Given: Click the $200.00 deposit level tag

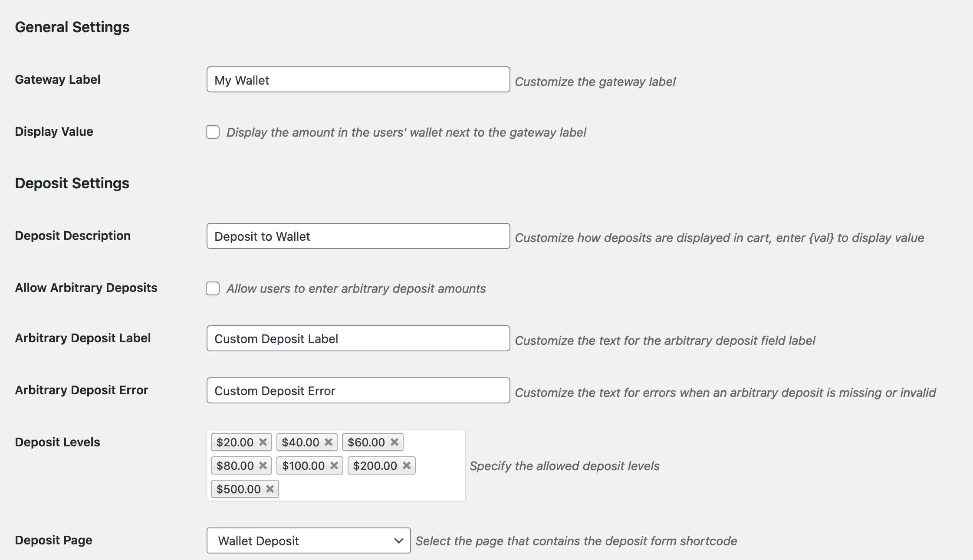Looking at the screenshot, I should (375, 466).
